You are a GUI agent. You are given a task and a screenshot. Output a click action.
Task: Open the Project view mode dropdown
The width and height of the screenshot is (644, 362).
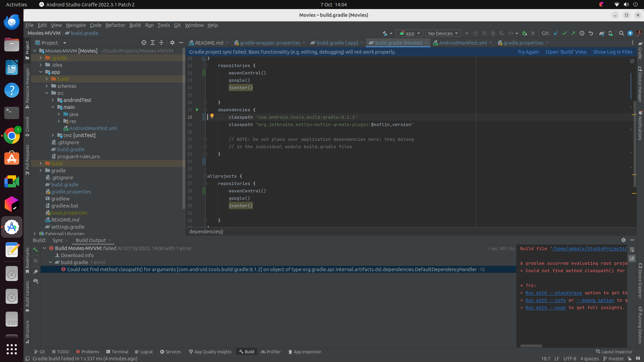(x=51, y=43)
